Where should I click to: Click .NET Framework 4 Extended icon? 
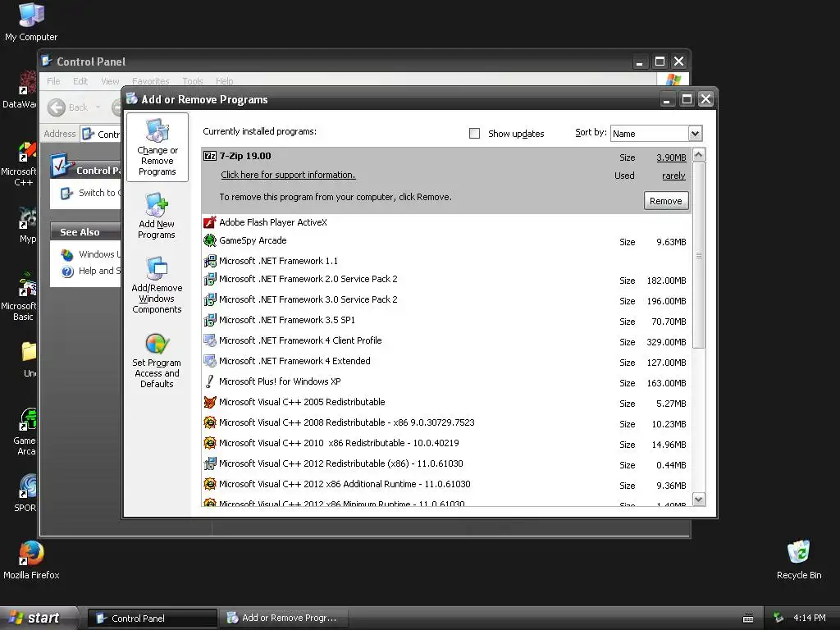210,361
